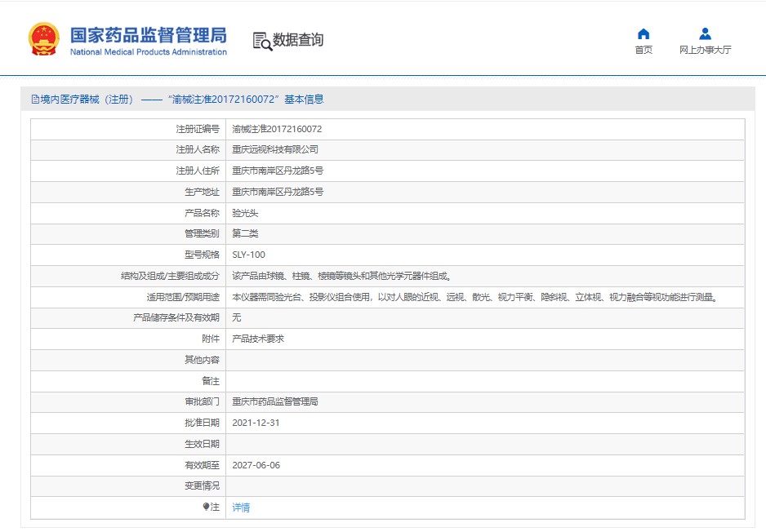Viewport: 766px width, 532px height.
Task: Click the house icon above 首页
Action: click(644, 33)
